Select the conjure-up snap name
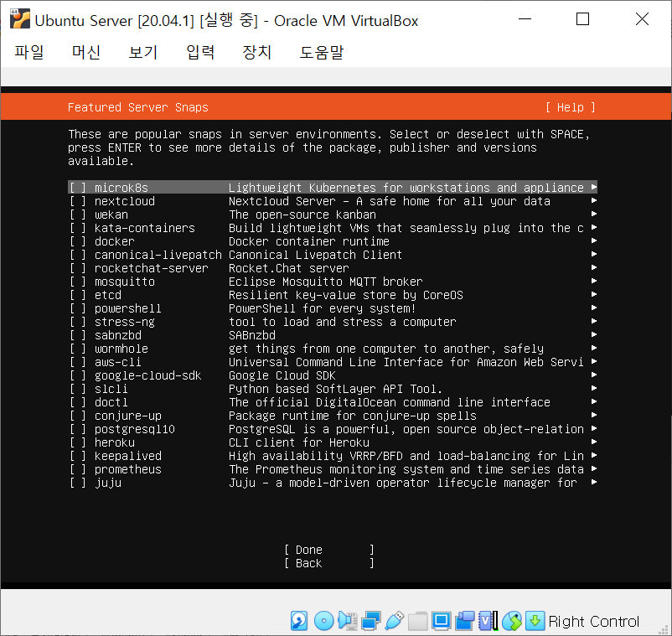Image resolution: width=672 pixels, height=636 pixels. pos(127,416)
